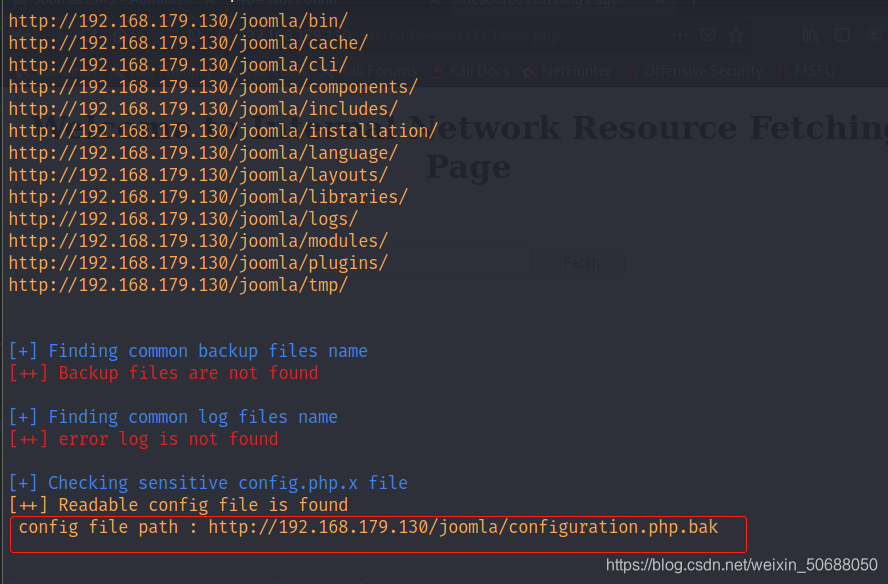Viewport: 888px width, 584px height.
Task: Open the NetHunter bookmark
Action: (568, 71)
